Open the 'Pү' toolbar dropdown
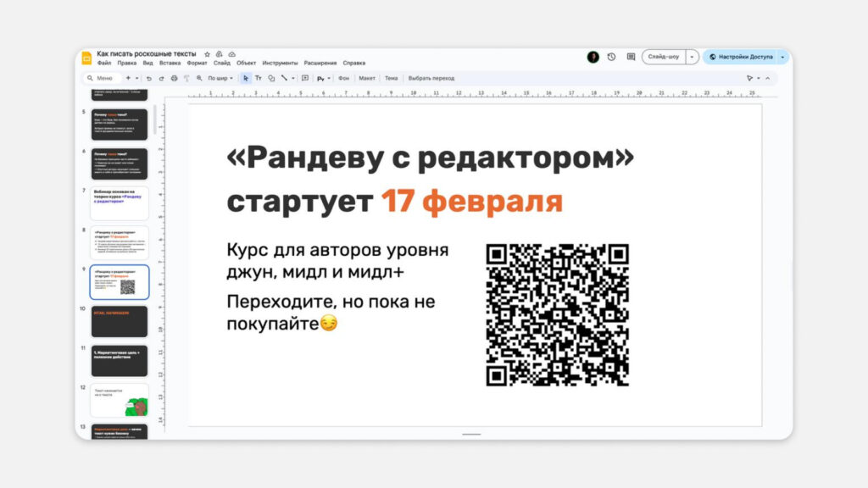 pos(323,79)
